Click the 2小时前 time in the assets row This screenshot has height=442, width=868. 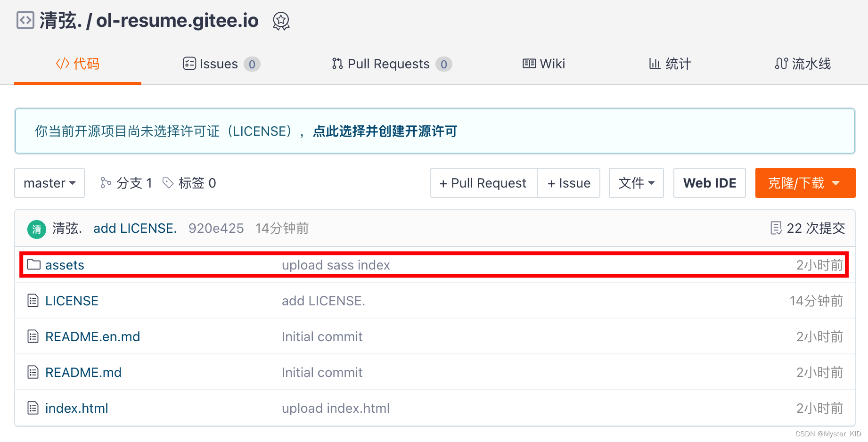(x=820, y=265)
